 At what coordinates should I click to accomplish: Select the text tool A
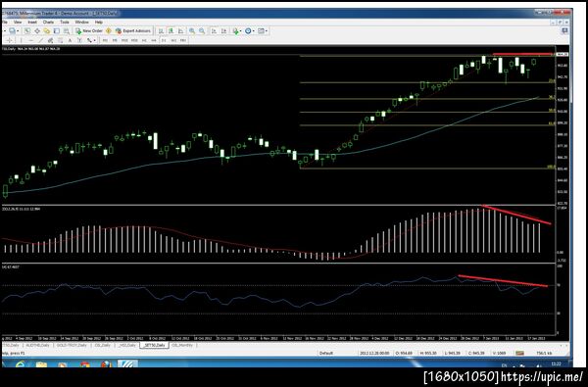[70, 40]
